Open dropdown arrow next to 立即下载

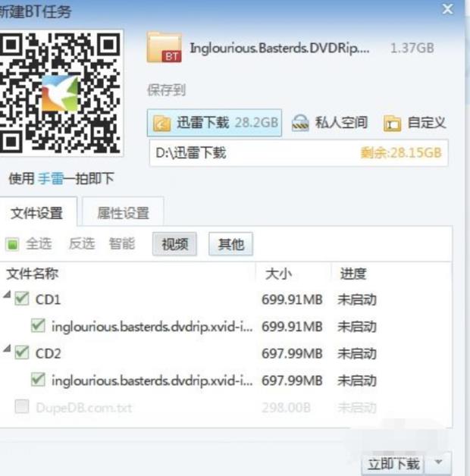pyautogui.click(x=438, y=462)
